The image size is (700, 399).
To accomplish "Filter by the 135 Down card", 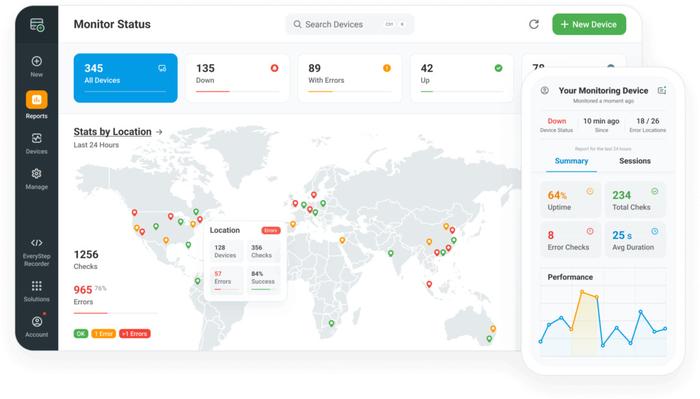I will [238, 78].
